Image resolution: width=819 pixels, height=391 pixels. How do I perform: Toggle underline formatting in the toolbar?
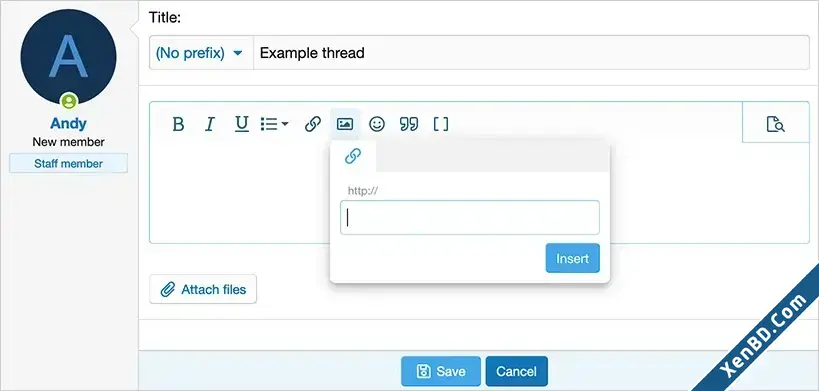241,124
